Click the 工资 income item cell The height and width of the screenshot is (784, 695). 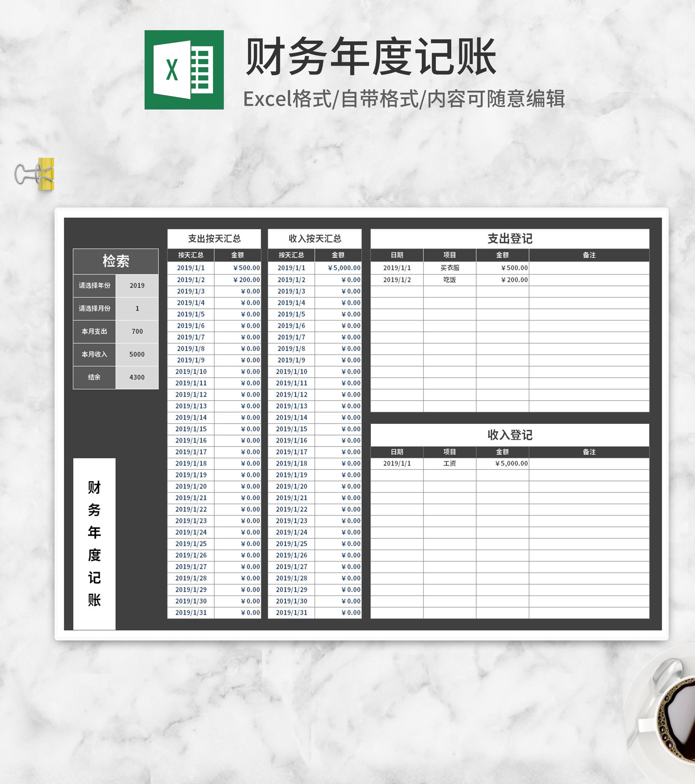pyautogui.click(x=449, y=463)
